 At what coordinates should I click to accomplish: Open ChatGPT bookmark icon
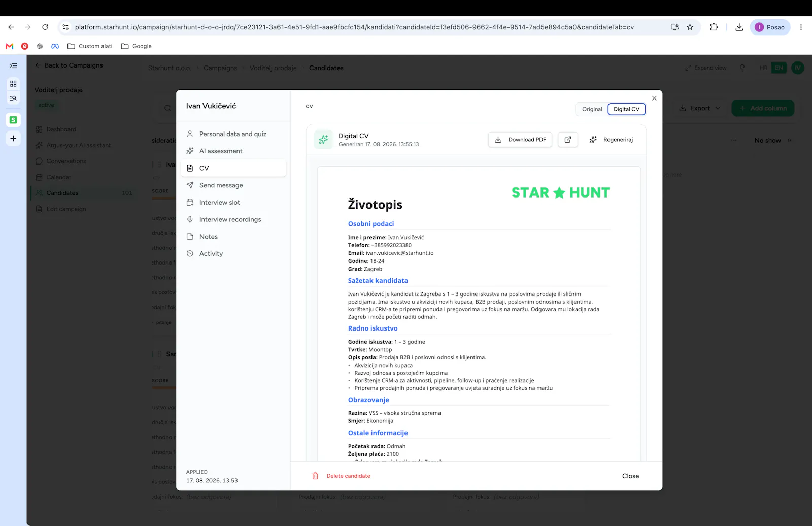click(40, 46)
